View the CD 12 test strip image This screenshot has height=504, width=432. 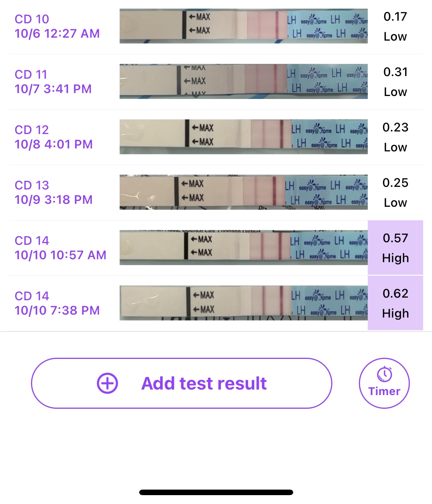(x=243, y=137)
